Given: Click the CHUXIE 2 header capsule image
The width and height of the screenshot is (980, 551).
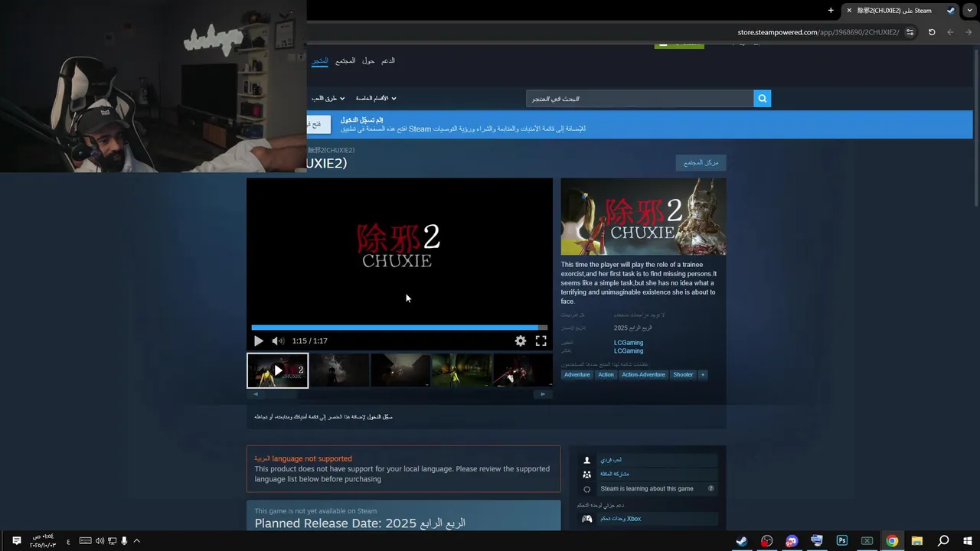Looking at the screenshot, I should tap(643, 217).
